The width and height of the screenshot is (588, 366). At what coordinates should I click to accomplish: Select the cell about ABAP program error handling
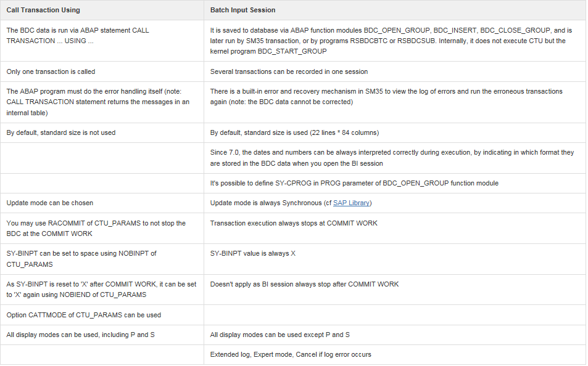[x=97, y=102]
